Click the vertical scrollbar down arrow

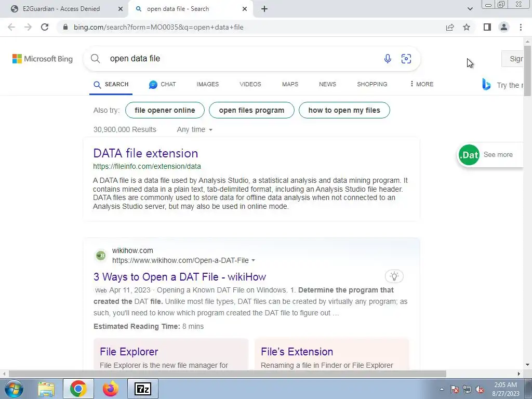[528, 365]
